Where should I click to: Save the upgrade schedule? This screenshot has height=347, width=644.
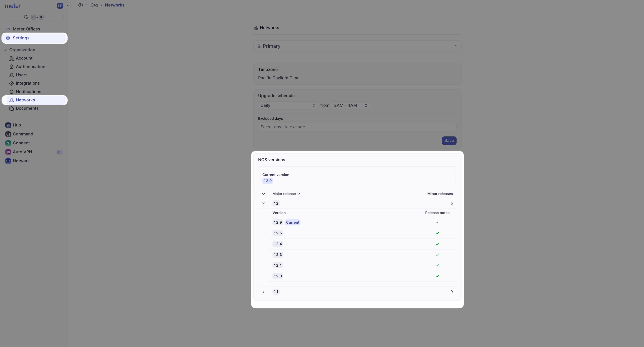(449, 140)
